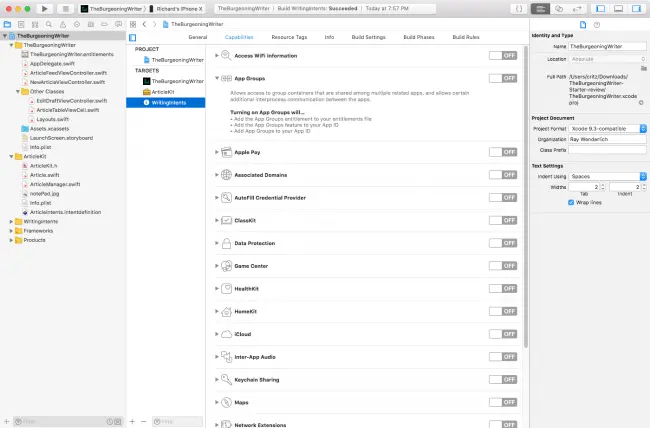Hide the Navigator pane
Image resolution: width=650 pixels, height=428 pixels.
600,9
